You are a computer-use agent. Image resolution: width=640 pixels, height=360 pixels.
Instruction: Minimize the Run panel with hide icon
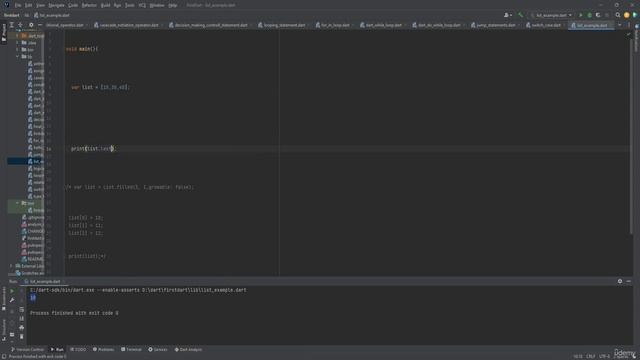click(x=629, y=281)
